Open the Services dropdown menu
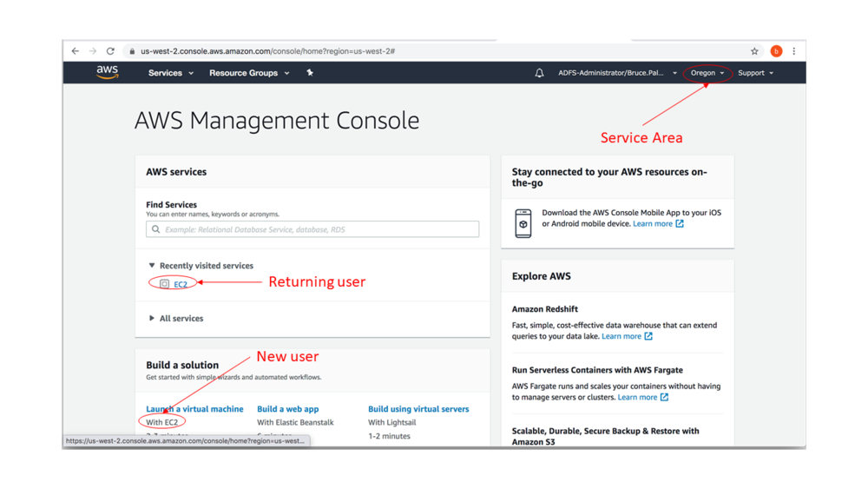Image resolution: width=868 pixels, height=489 pixels. coord(170,73)
